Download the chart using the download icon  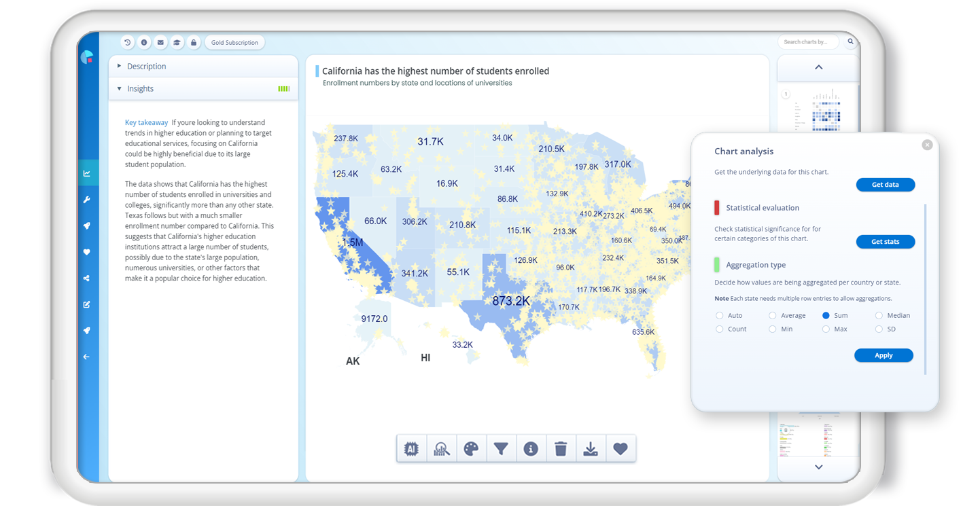(591, 448)
